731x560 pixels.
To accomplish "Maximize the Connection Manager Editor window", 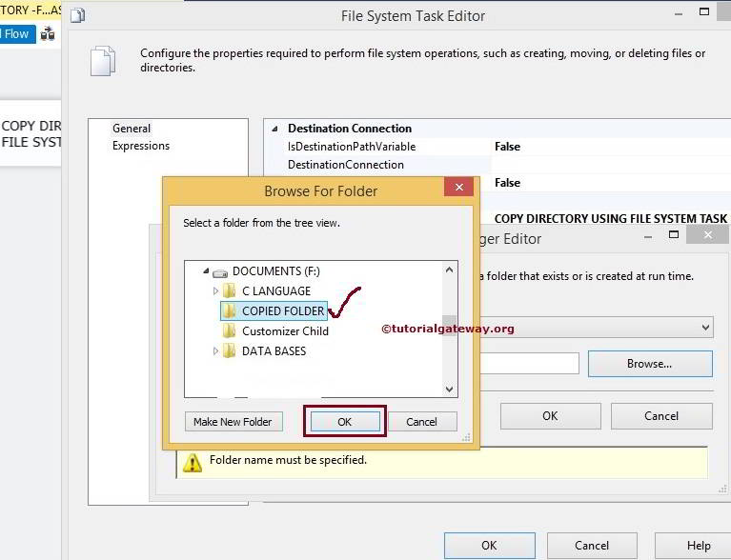I will (x=674, y=234).
